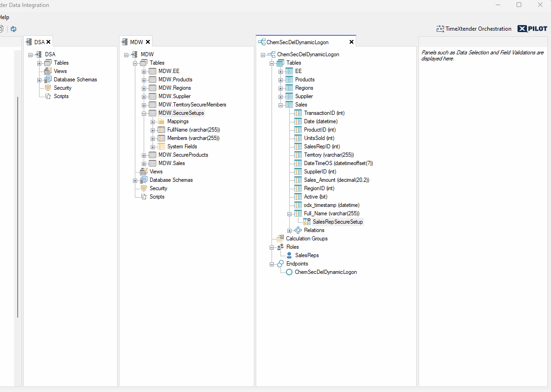Collapse the Full_Name field node
This screenshot has width=551, height=392.
(289, 214)
